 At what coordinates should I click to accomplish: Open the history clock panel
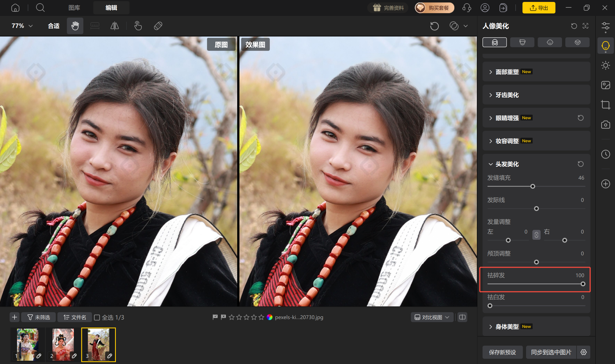pyautogui.click(x=605, y=154)
